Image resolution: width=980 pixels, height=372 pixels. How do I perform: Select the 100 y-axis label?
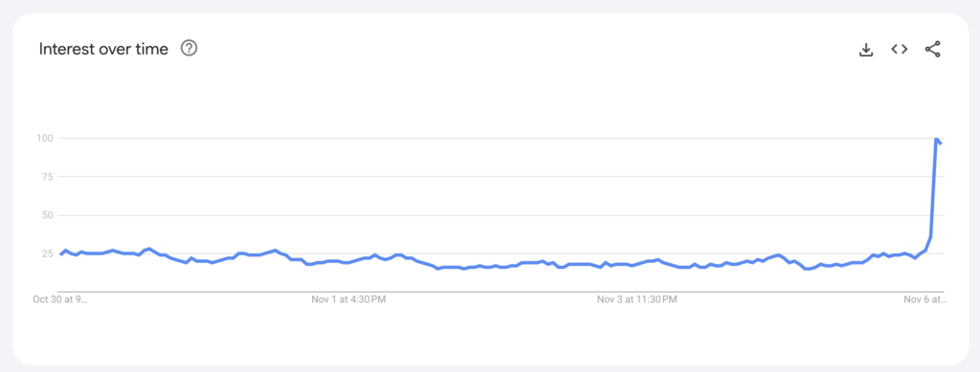point(46,138)
